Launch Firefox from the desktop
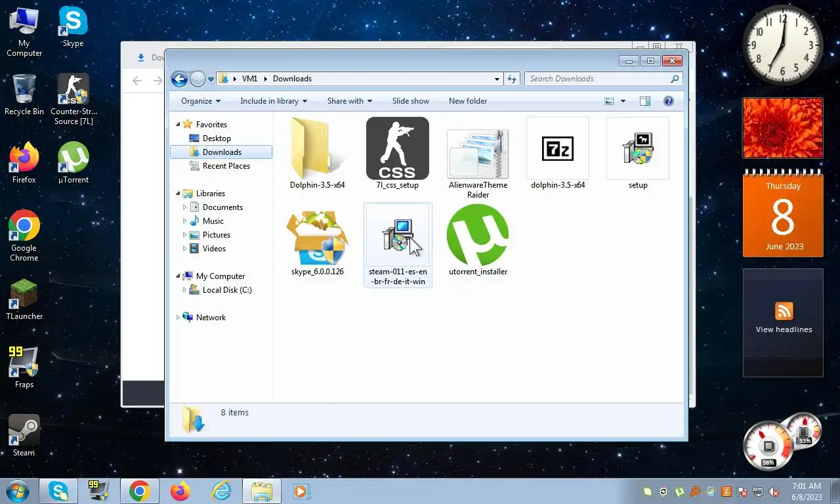This screenshot has width=840, height=504. tap(24, 163)
